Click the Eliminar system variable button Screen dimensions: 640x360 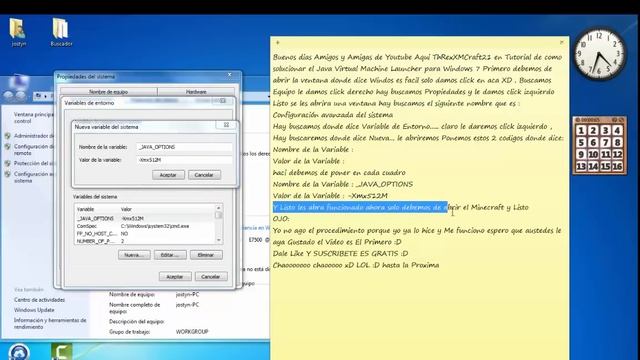click(206, 255)
